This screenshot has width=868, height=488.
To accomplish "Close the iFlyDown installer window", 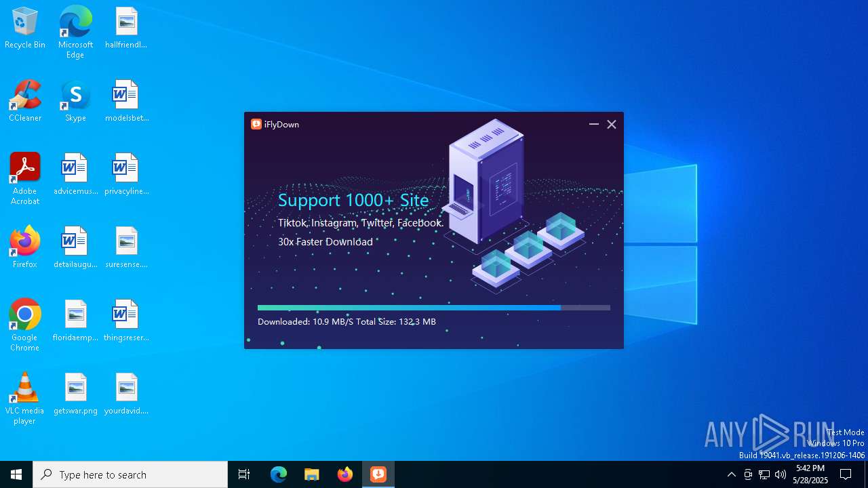I will point(612,124).
